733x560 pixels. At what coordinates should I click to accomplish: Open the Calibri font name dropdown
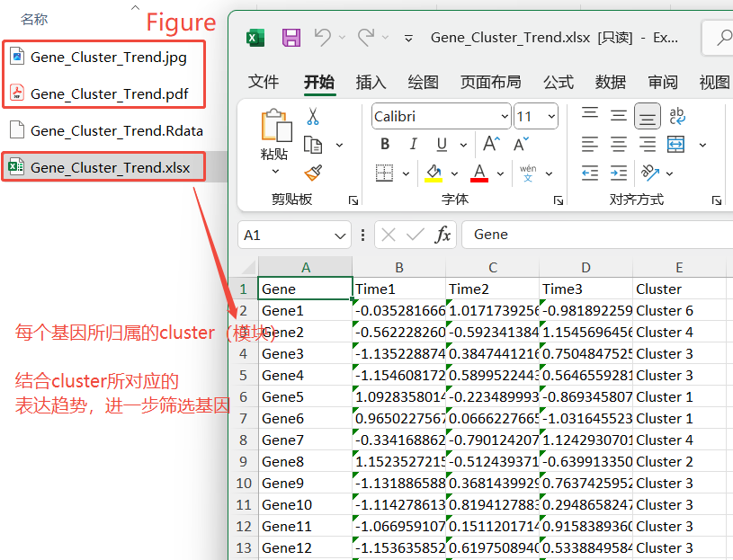click(504, 117)
